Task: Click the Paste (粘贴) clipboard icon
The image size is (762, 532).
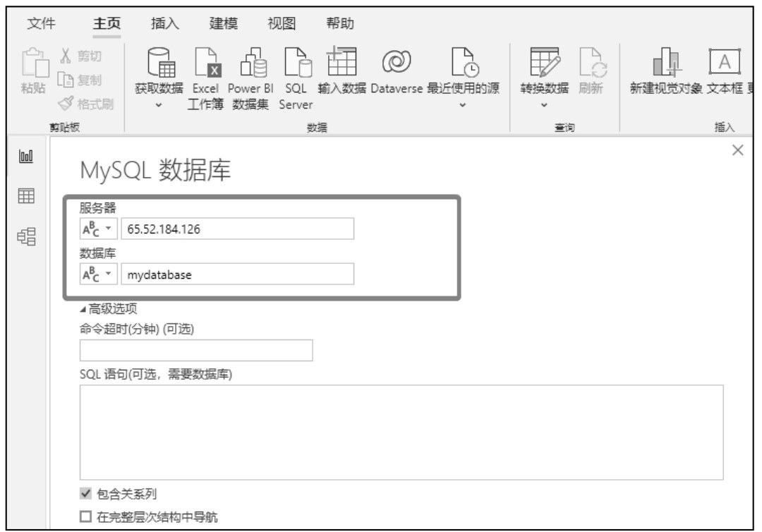Action: [x=35, y=64]
